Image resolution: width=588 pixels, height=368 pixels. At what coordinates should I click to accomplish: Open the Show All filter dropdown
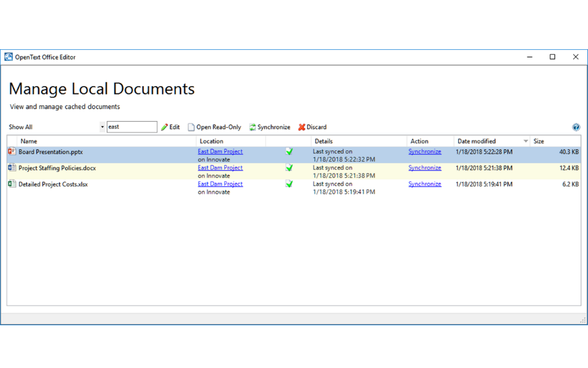102,126
